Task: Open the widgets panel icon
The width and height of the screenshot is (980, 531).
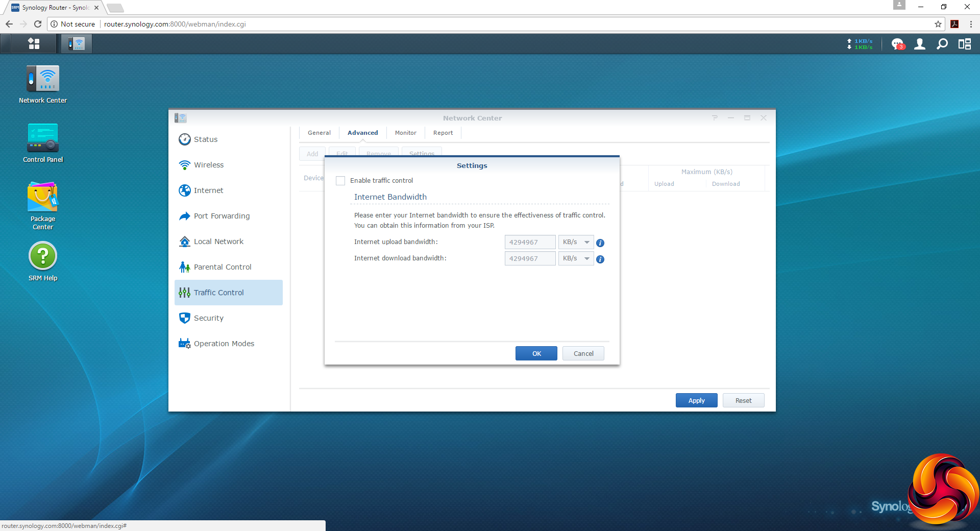Action: (x=965, y=44)
